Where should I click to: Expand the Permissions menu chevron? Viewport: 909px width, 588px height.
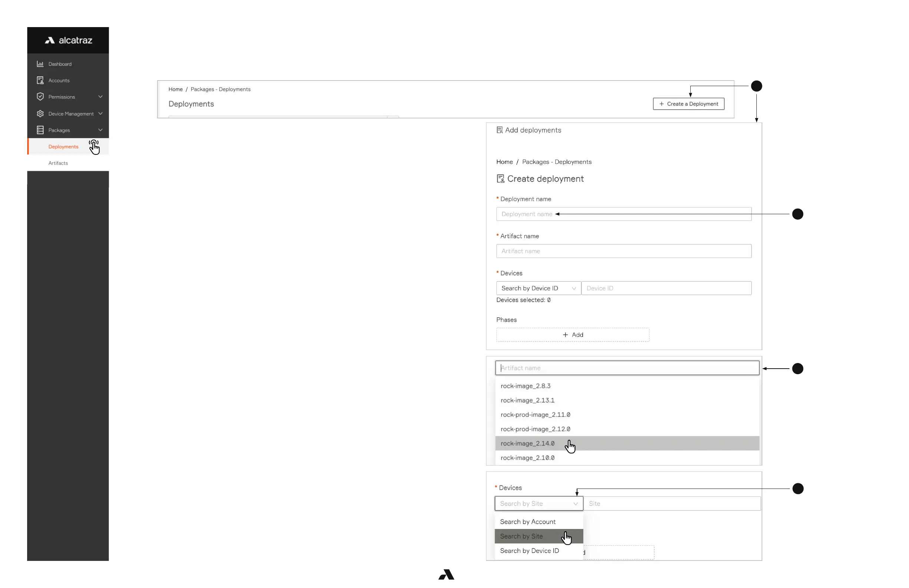point(101,97)
